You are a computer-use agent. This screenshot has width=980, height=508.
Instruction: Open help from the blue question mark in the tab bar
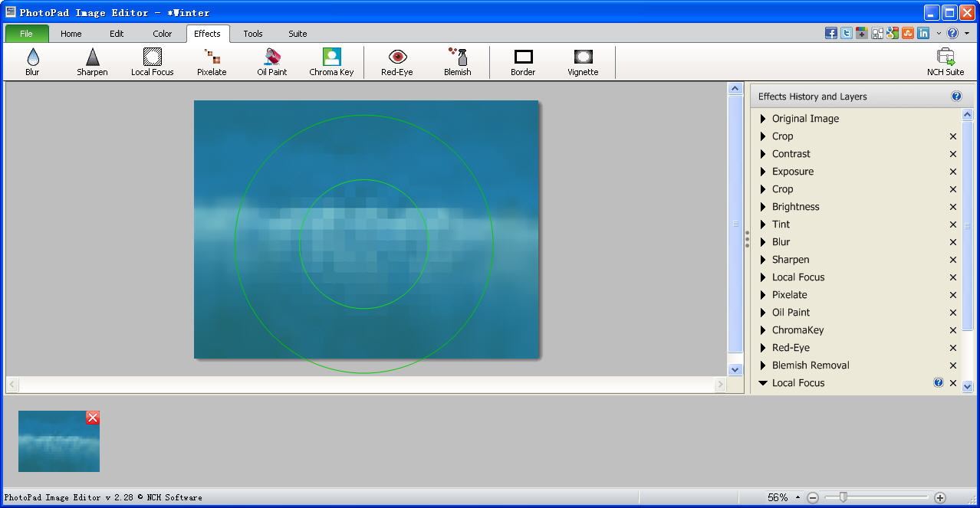tap(953, 33)
